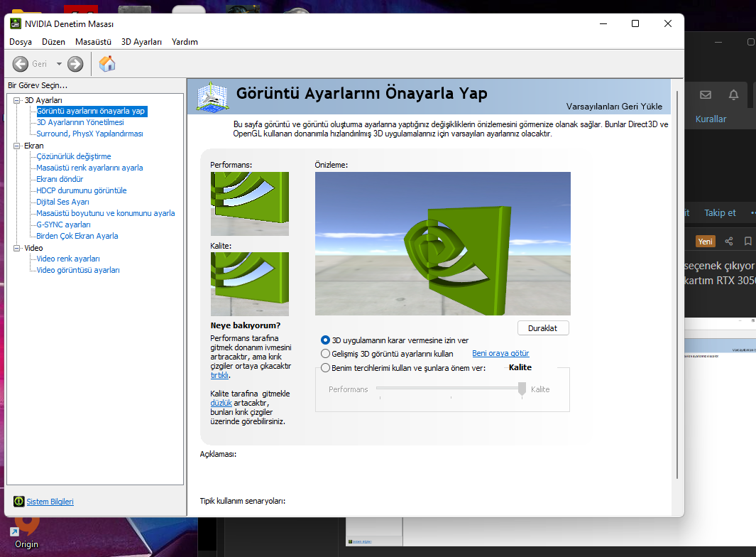Open 'Birden Çok Ekran Ayarla' item
The height and width of the screenshot is (557, 756).
(77, 236)
